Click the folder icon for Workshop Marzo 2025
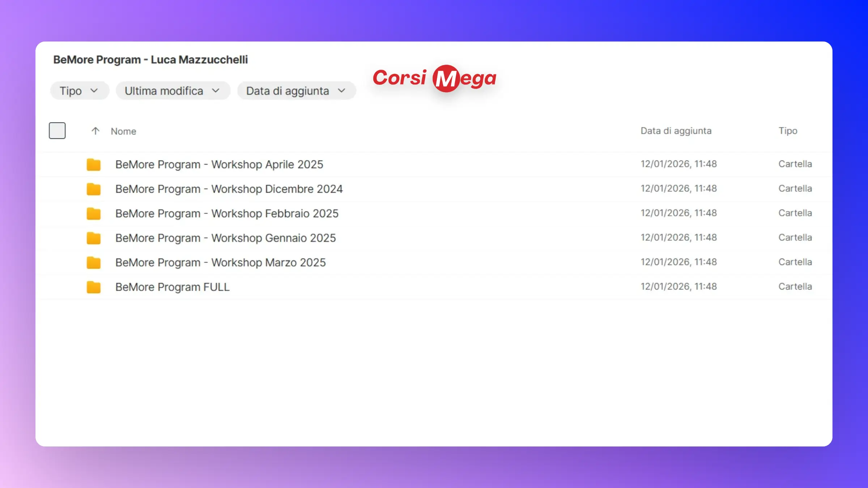Screen dimensions: 868x488 [x=93, y=263]
